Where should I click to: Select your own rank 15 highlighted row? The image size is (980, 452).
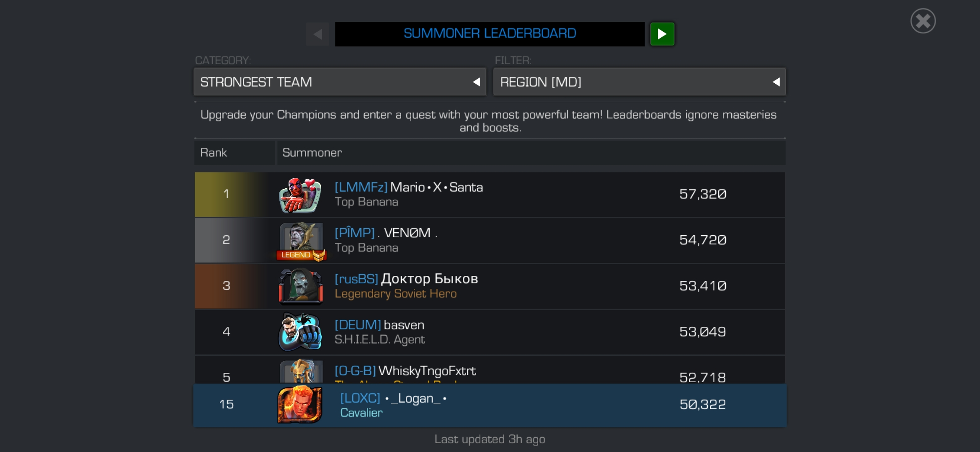pyautogui.click(x=490, y=405)
